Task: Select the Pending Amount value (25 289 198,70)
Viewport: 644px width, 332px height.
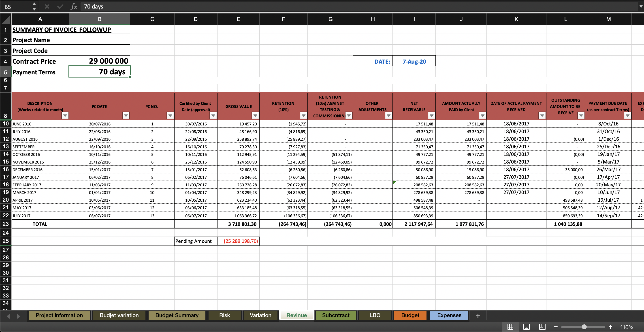Action: 238,241
